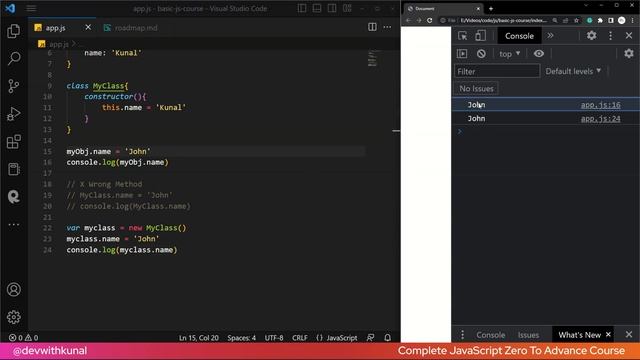Image resolution: width=640 pixels, height=360 pixels.
Task: Toggle device toolbar in DevTools
Action: [x=481, y=36]
